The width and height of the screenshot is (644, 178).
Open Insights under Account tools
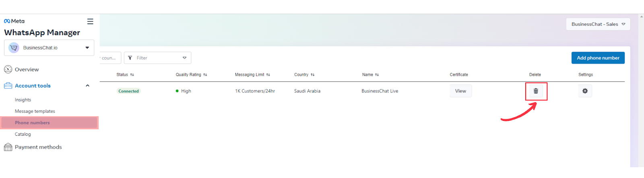23,100
